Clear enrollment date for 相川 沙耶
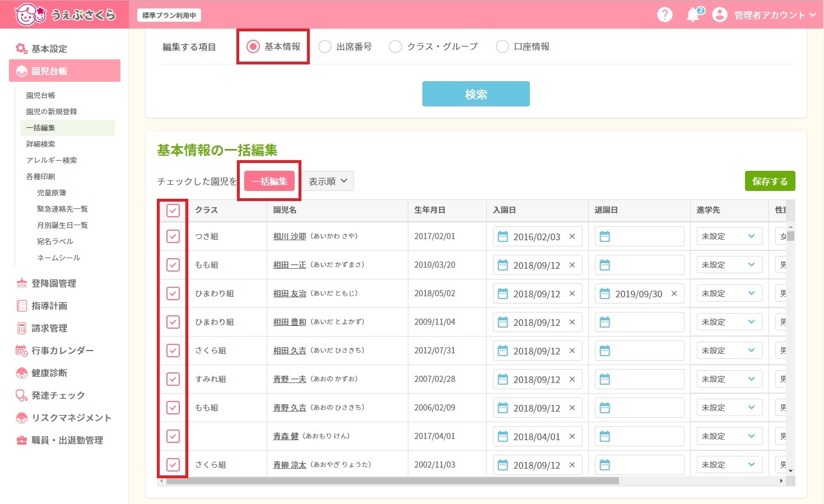This screenshot has width=824, height=504. 572,236
